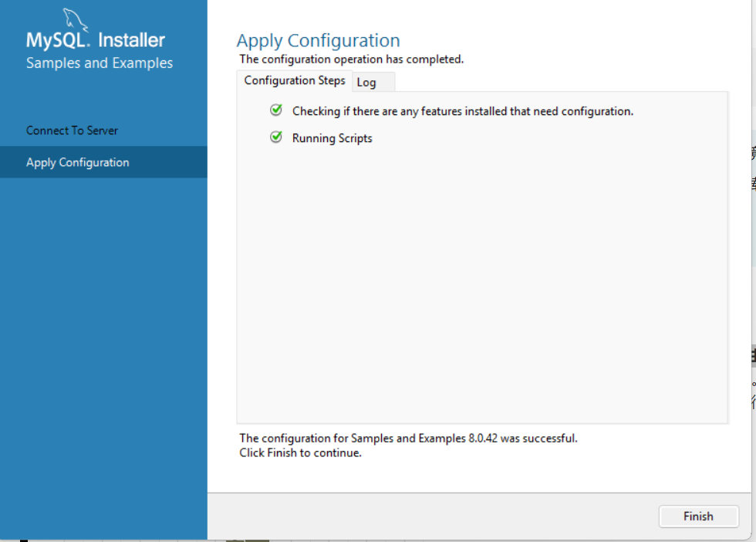The width and height of the screenshot is (756, 542).
Task: Click the Finish button
Action: pos(698,516)
